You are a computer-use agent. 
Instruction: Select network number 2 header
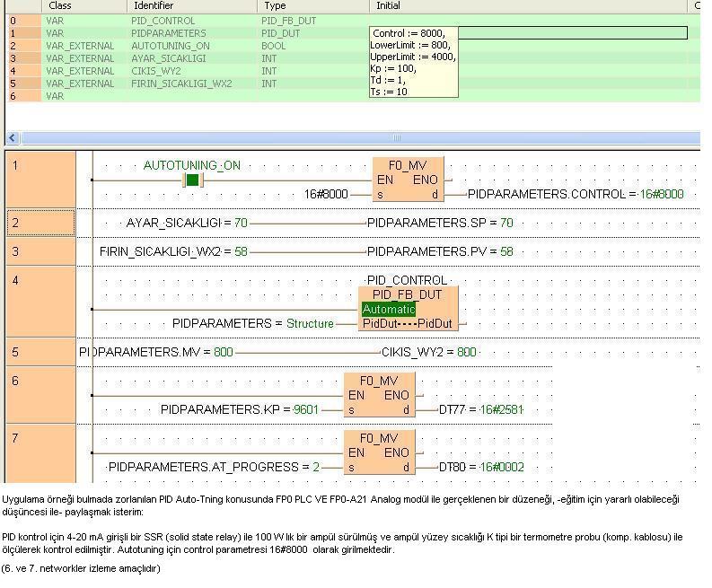point(40,223)
